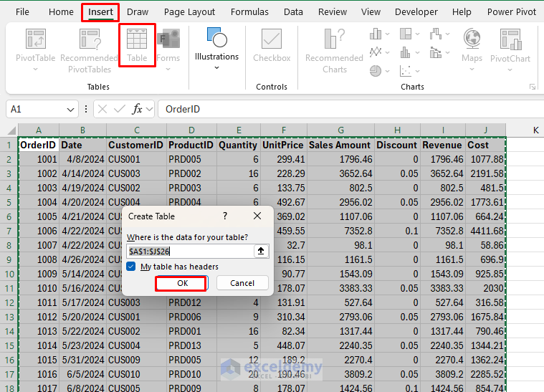Image resolution: width=544 pixels, height=392 pixels.
Task: Select cell with value 7352.8 in column G
Action: click(340, 231)
